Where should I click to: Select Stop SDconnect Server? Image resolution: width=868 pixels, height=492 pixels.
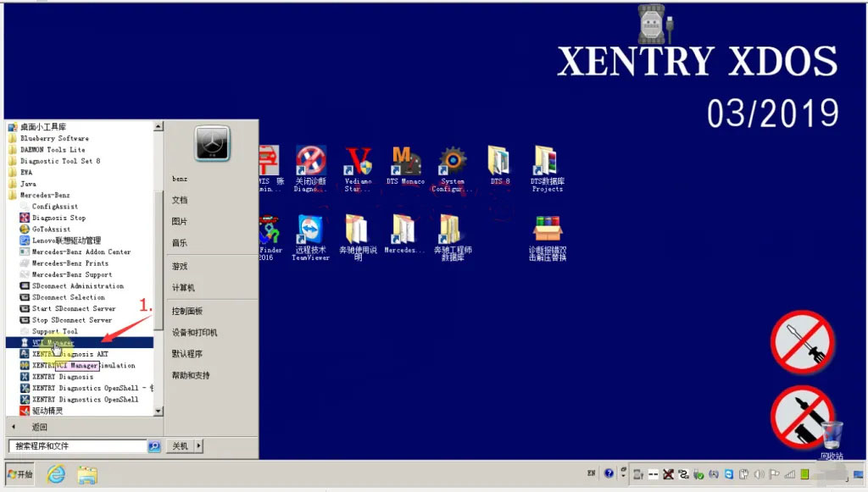(x=66, y=319)
